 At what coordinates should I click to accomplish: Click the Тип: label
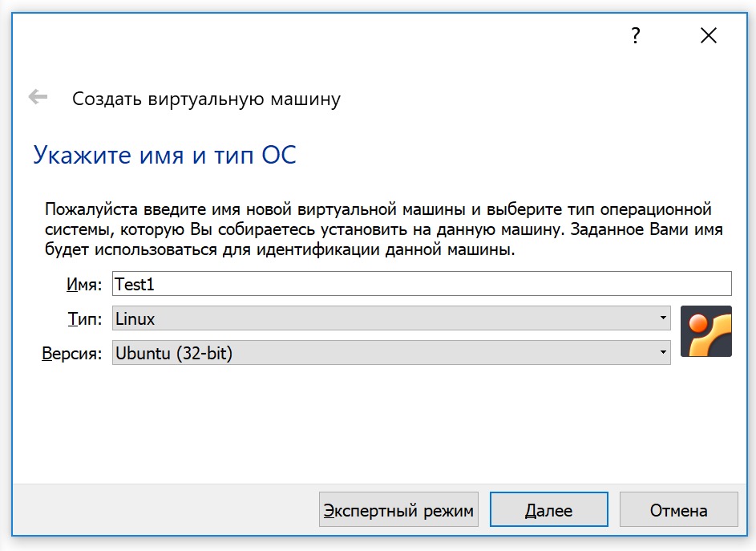point(84,319)
